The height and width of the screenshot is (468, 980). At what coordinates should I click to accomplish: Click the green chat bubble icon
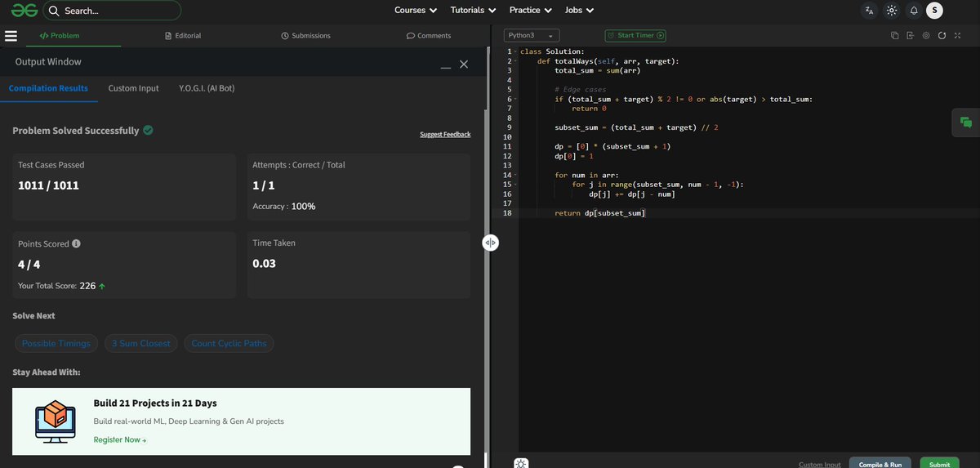point(966,123)
